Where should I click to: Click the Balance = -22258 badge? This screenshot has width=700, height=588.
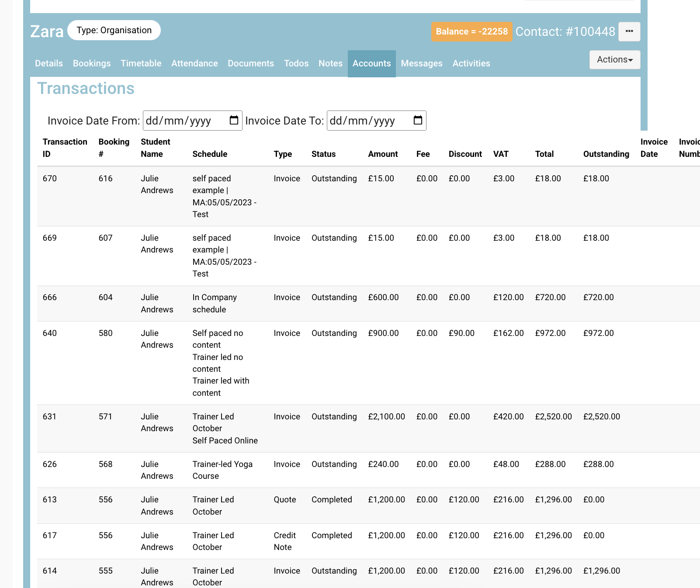(471, 31)
